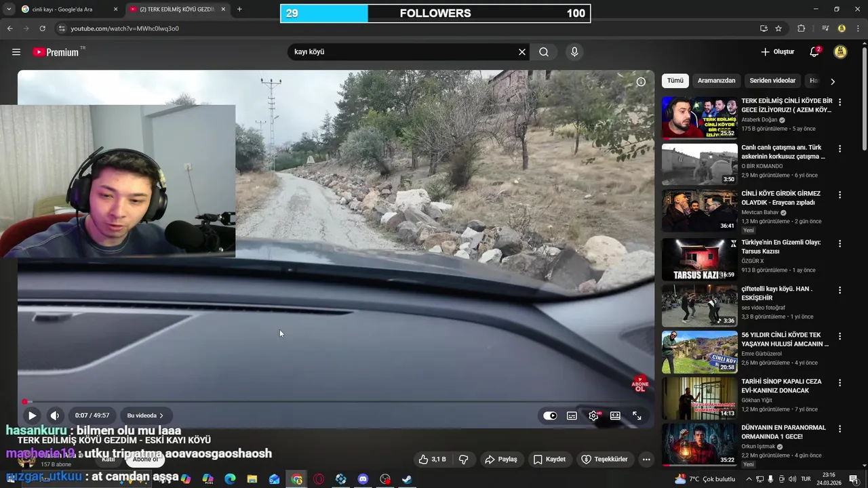Open File Explorer from the taskbar
Viewport: 868px width, 488px height.
[x=252, y=479]
